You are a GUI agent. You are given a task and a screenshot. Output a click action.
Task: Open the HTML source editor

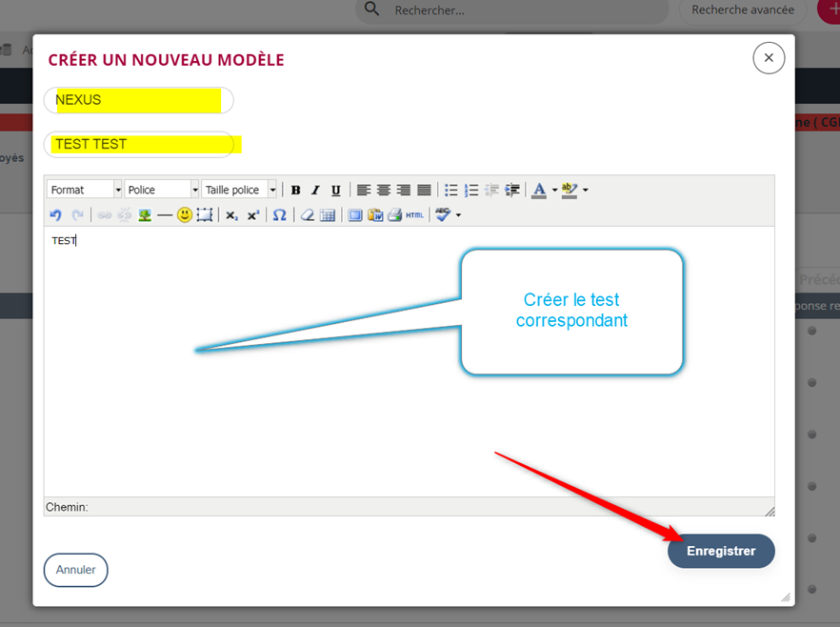415,215
